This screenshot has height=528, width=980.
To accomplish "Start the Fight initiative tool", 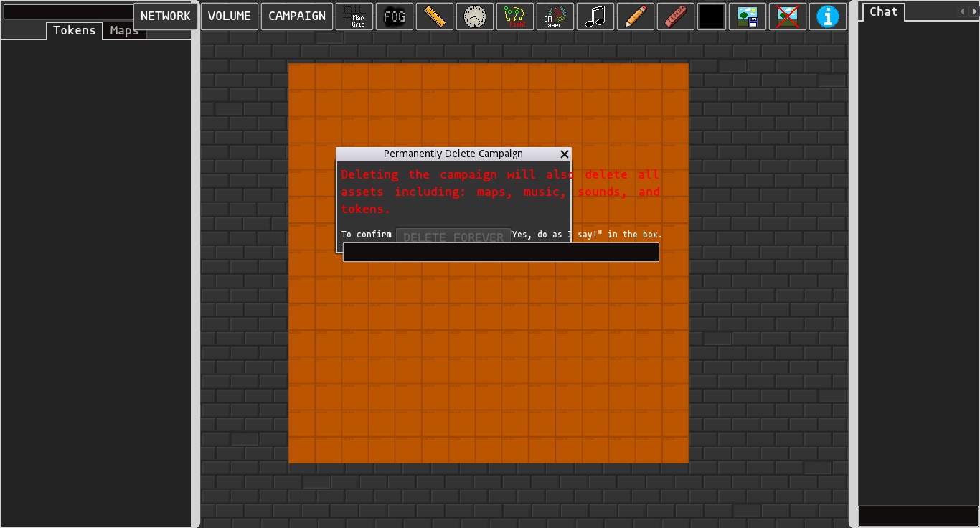I will [x=515, y=16].
